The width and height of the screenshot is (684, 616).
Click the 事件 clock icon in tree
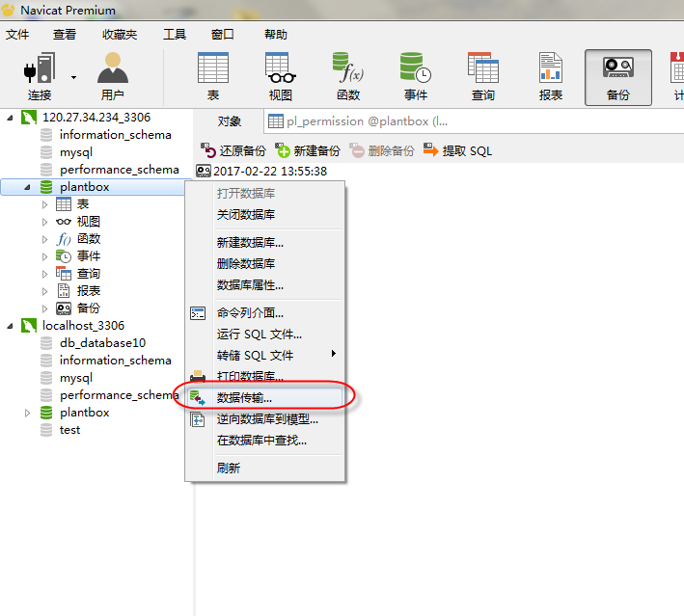[64, 255]
